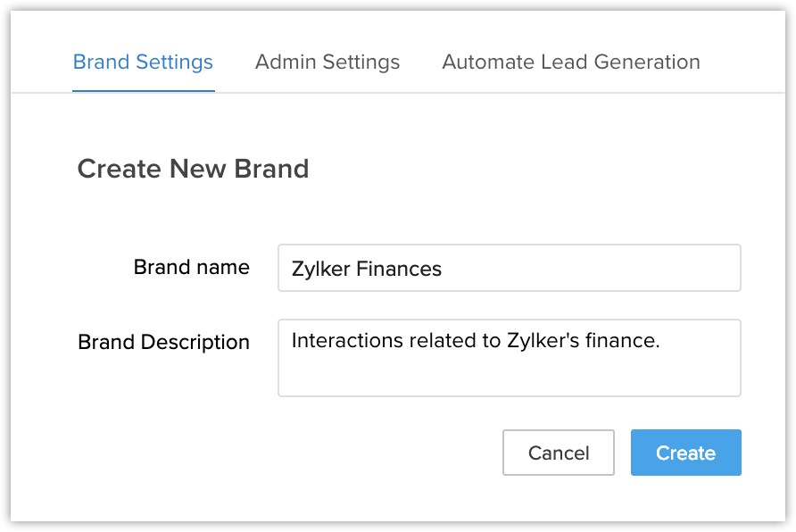Switch to the Brand Settings tab
This screenshot has width=796, height=532.
click(143, 62)
